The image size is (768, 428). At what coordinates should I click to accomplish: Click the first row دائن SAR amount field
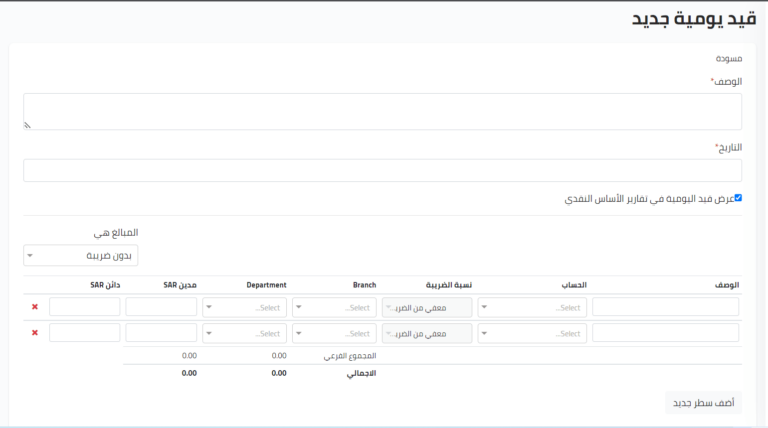(85, 307)
